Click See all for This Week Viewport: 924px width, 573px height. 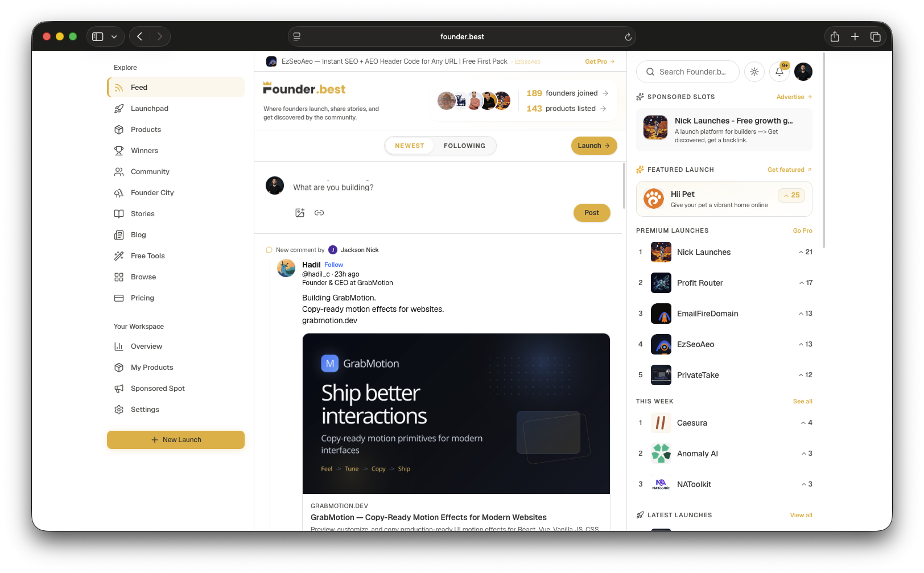[x=803, y=401]
